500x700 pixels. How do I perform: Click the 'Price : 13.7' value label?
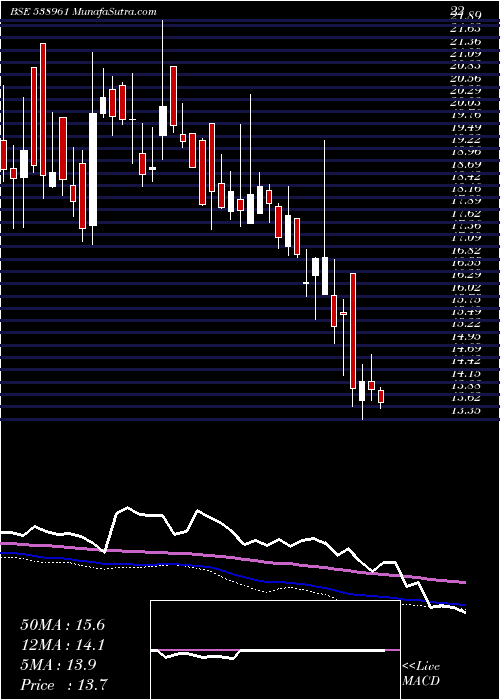tap(64, 684)
